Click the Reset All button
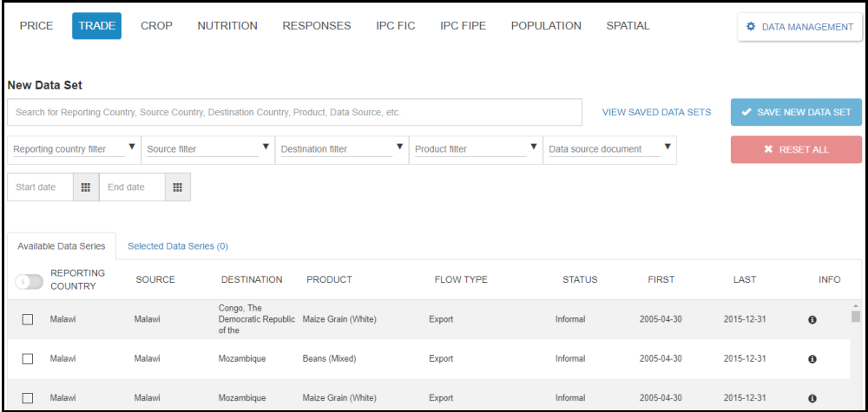Screen dimensions: 868x412 [x=796, y=149]
